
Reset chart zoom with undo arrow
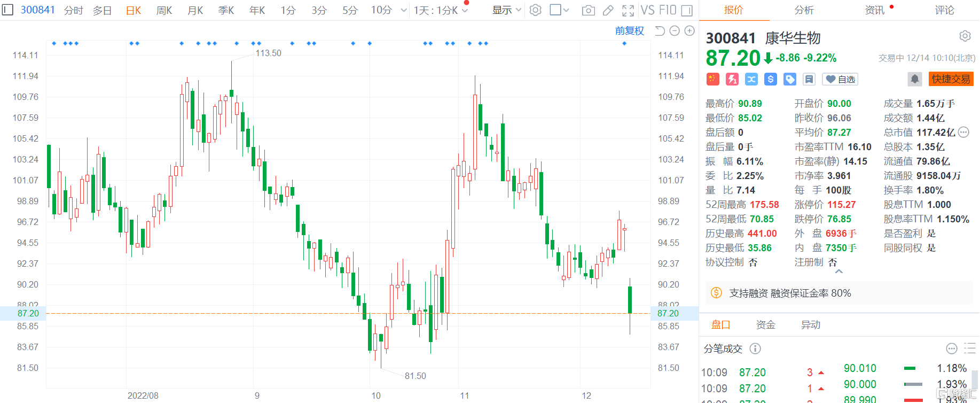(x=660, y=31)
